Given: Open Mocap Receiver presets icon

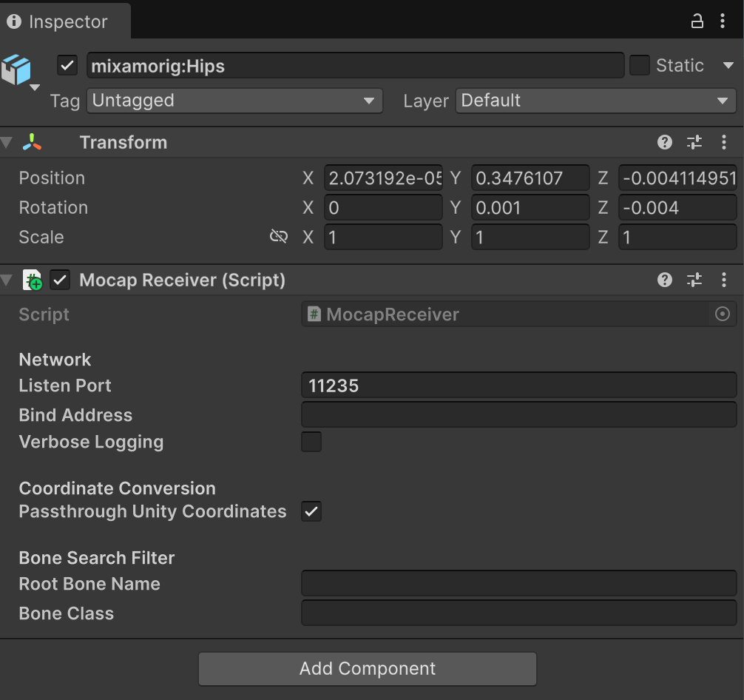Looking at the screenshot, I should (x=694, y=280).
